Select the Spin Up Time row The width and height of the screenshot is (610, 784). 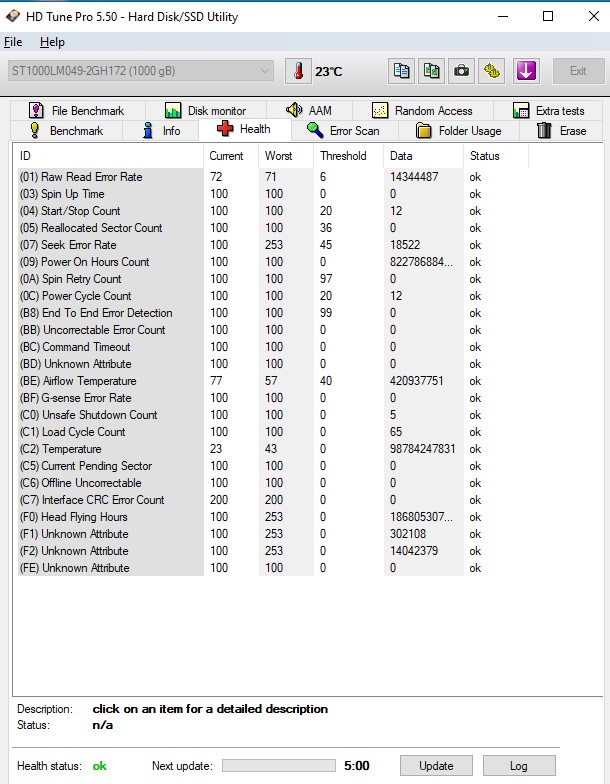(x=273, y=194)
